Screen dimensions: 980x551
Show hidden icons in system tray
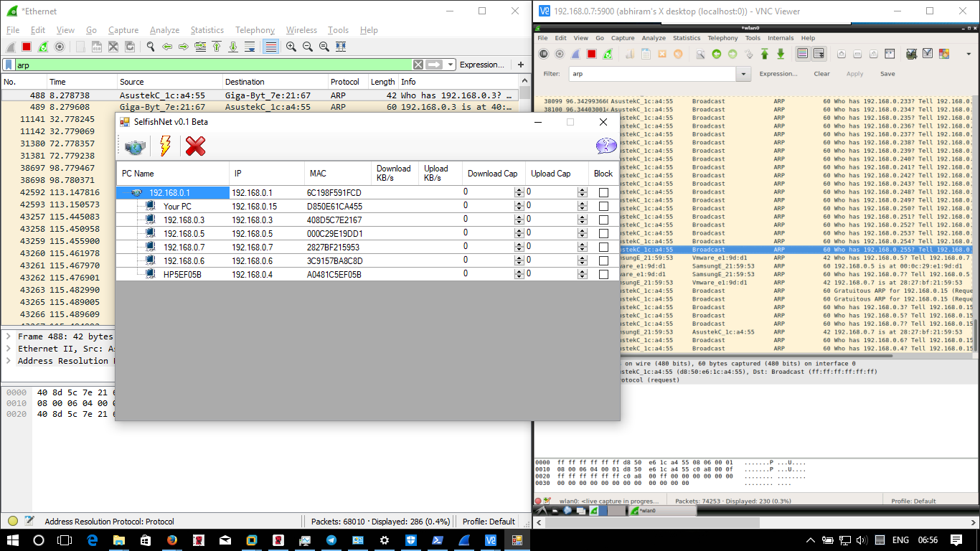click(811, 540)
